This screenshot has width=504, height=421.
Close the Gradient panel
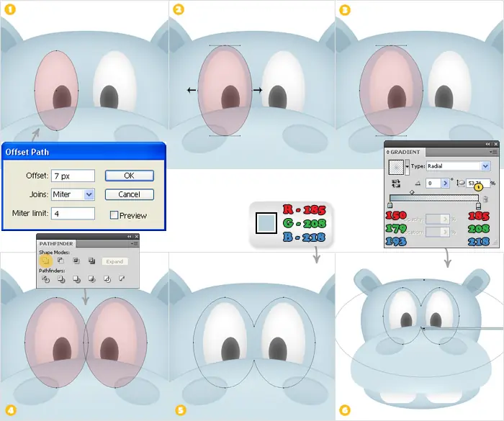coord(495,144)
